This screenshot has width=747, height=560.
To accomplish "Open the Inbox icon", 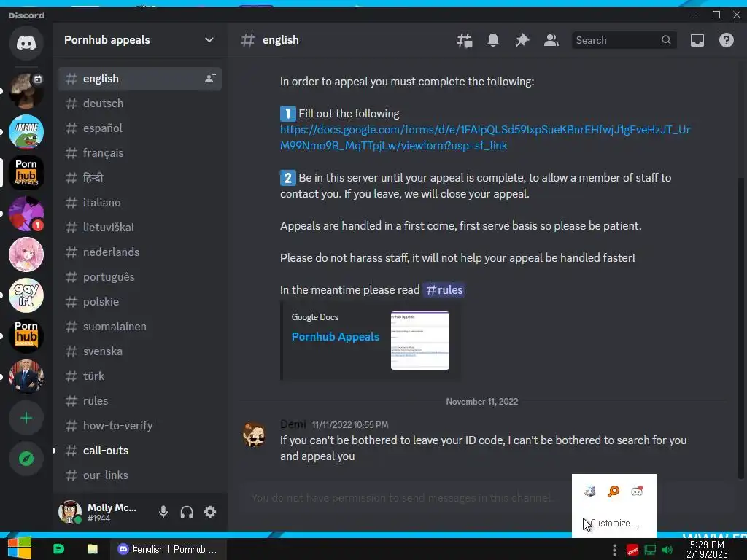I will point(697,41).
